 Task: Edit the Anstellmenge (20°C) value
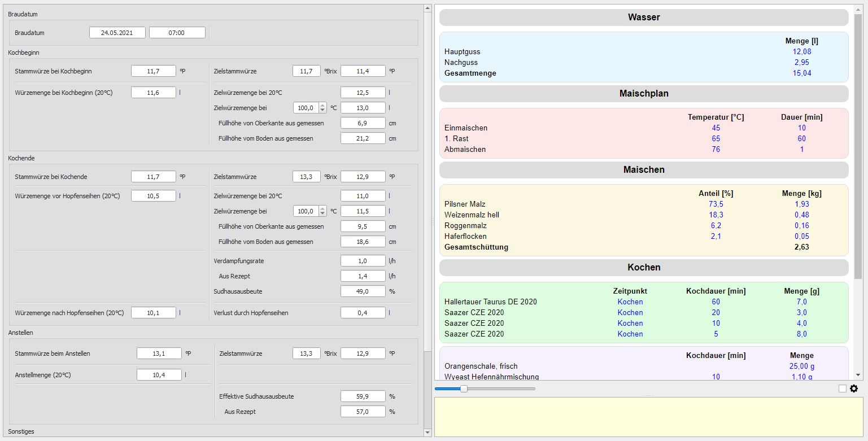click(x=159, y=375)
